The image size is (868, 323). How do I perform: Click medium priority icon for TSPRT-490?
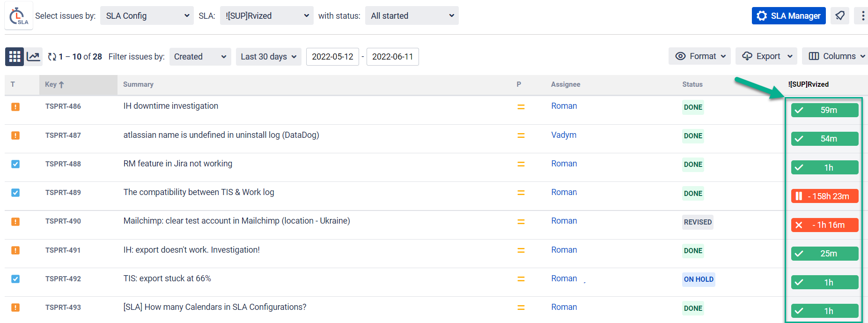pyautogui.click(x=521, y=222)
